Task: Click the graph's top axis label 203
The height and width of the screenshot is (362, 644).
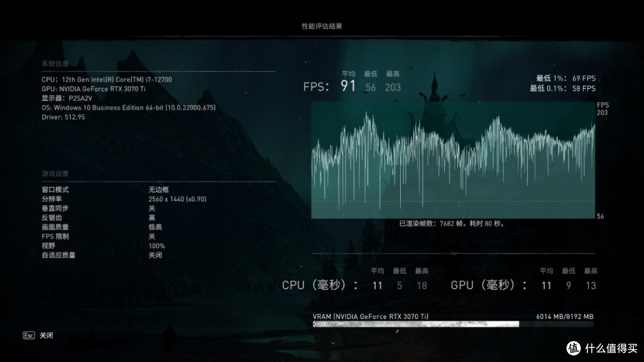Action: [602, 113]
